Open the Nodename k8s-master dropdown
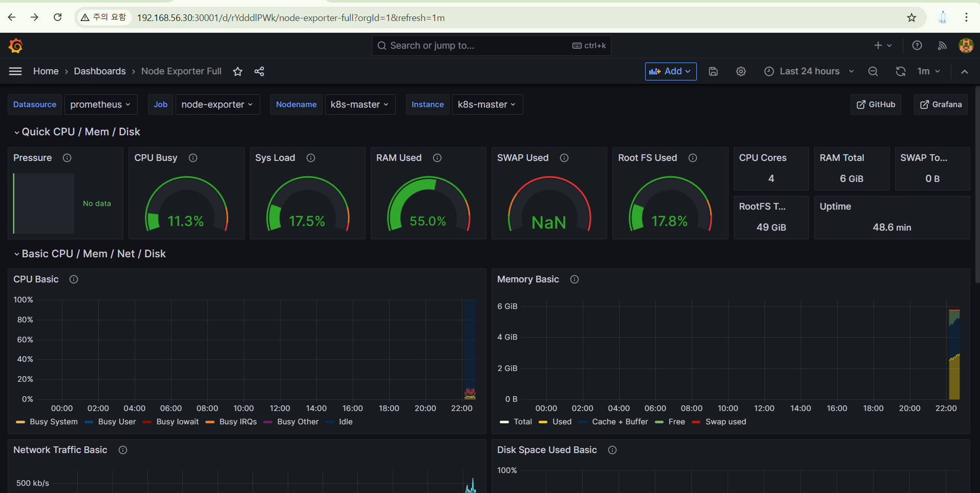980x493 pixels. click(359, 105)
